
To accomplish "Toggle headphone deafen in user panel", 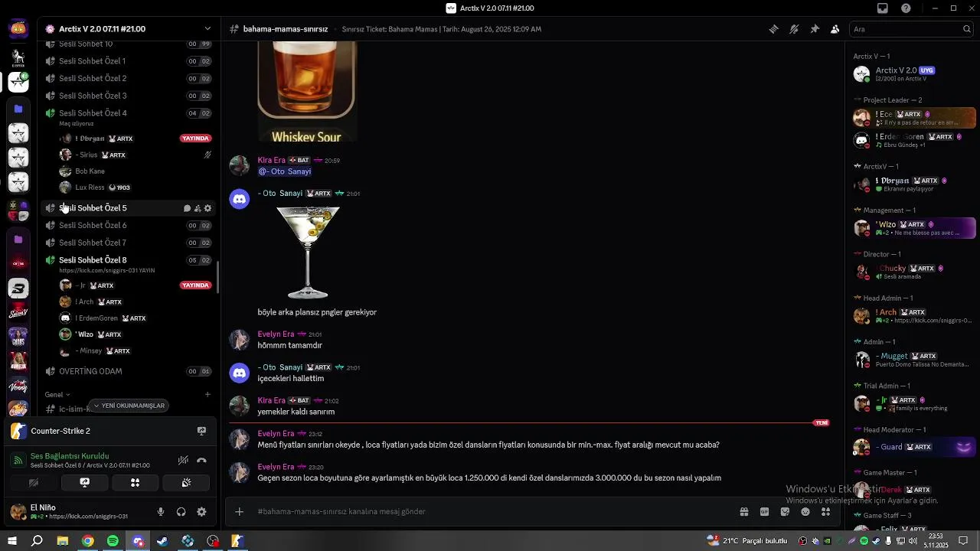I will click(181, 512).
